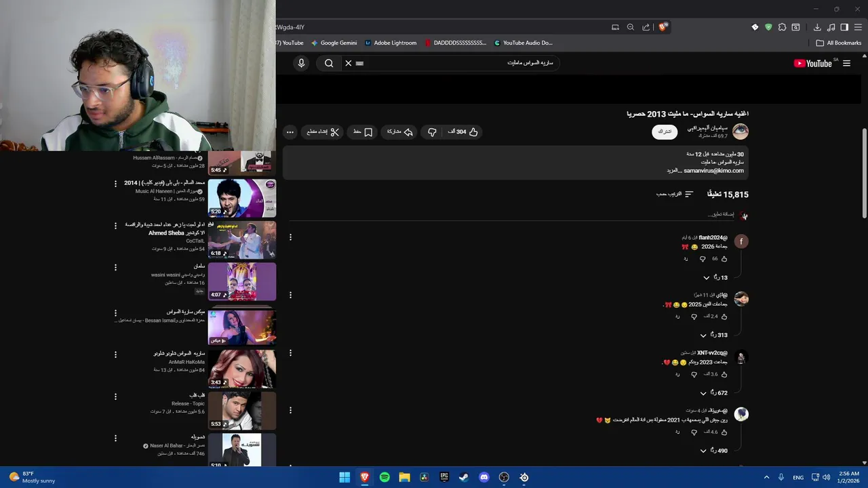Expand 13 replies under flanh2024 comment

coord(715,278)
